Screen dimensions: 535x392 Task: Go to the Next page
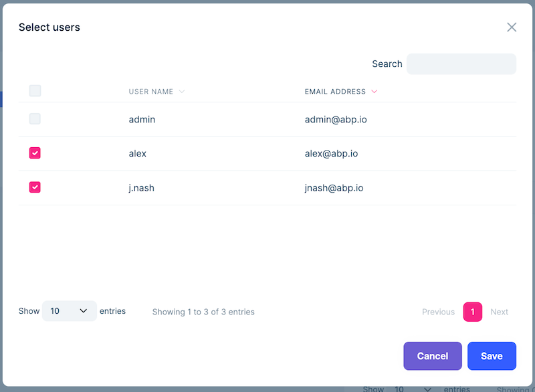click(x=499, y=312)
